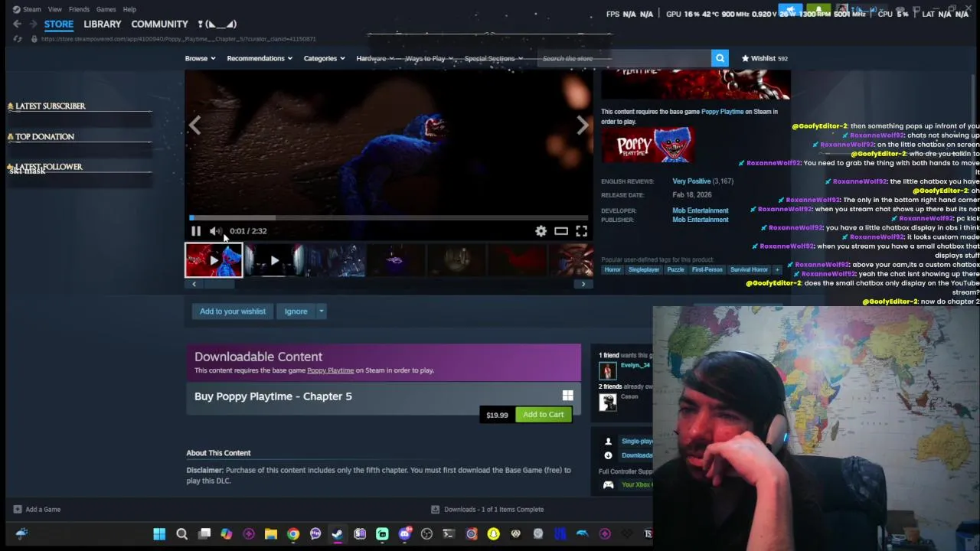Open Poppy Playtime link in Downloadable Content box
The image size is (980, 551).
coord(330,370)
